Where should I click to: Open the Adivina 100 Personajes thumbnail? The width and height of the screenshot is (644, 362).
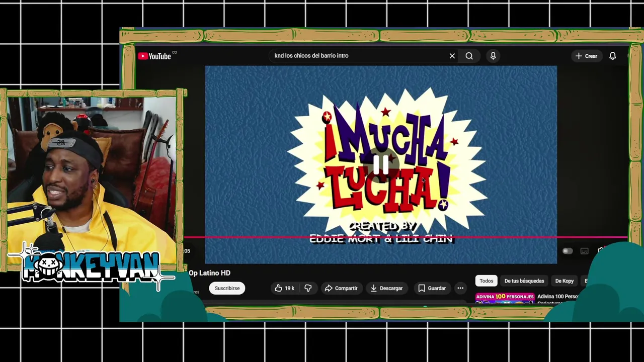505,298
